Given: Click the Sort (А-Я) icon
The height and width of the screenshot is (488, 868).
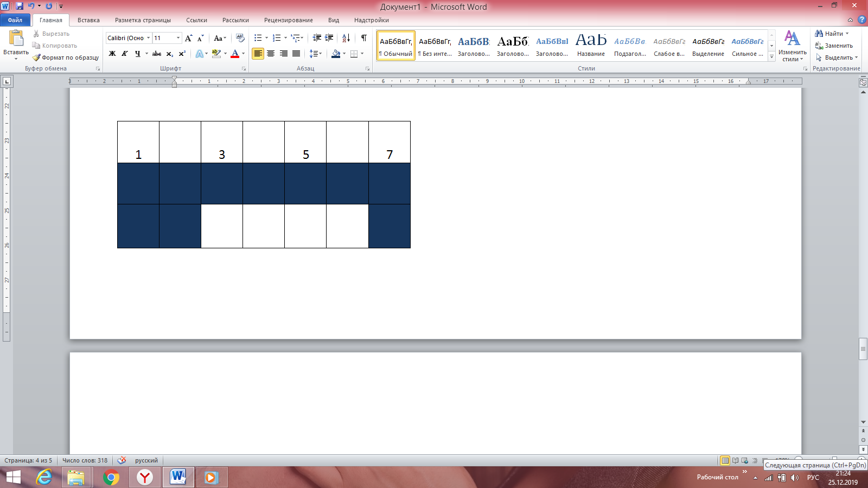Looking at the screenshot, I should coord(346,38).
